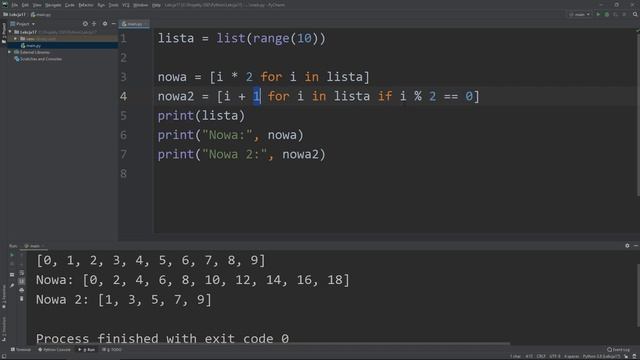Open Run tool window button at bottom
Screen dimensions: 640x360
(x=87, y=350)
